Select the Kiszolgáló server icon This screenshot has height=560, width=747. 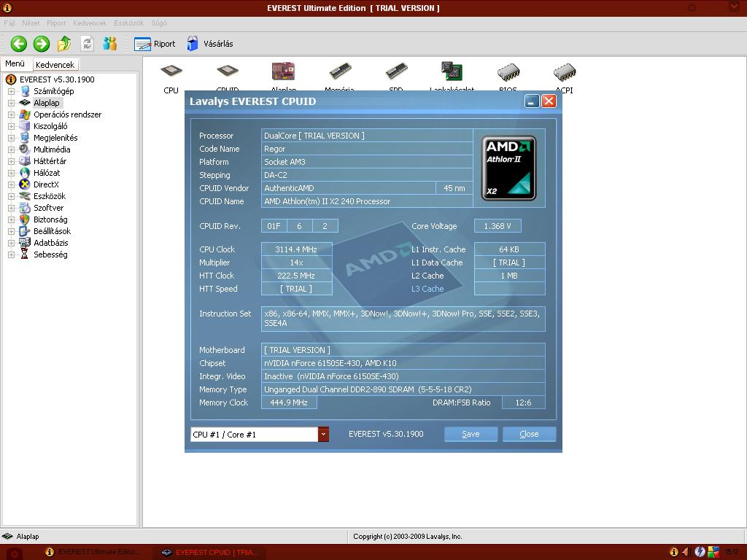coord(25,126)
